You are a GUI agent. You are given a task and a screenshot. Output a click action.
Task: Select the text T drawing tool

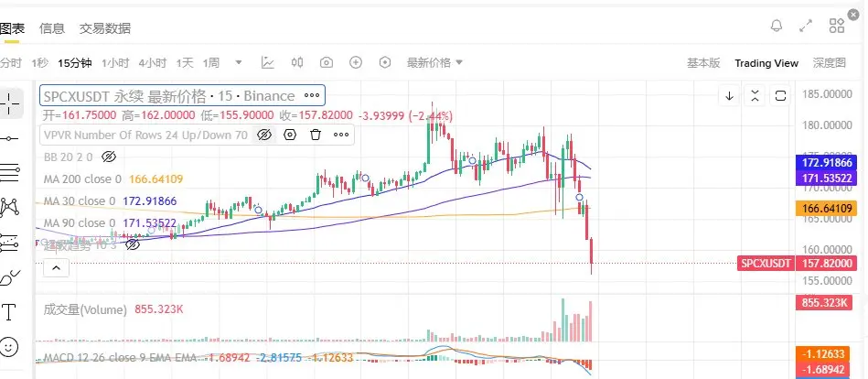[x=9, y=312]
